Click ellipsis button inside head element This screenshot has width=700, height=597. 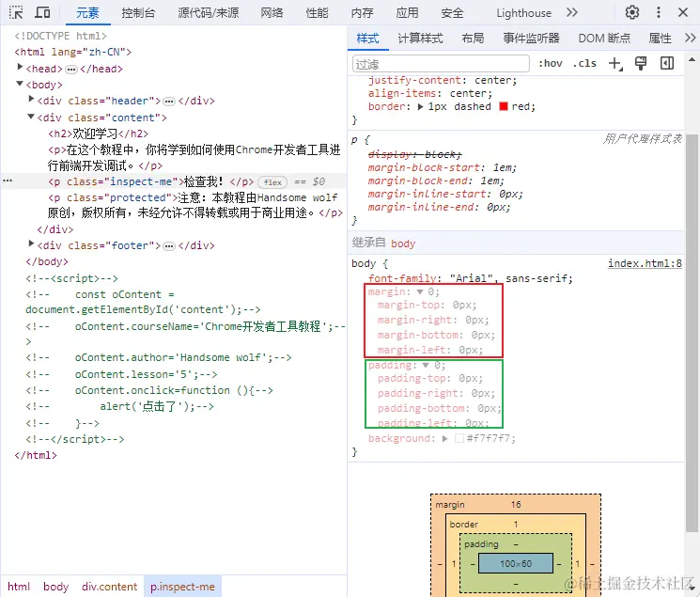coord(71,70)
